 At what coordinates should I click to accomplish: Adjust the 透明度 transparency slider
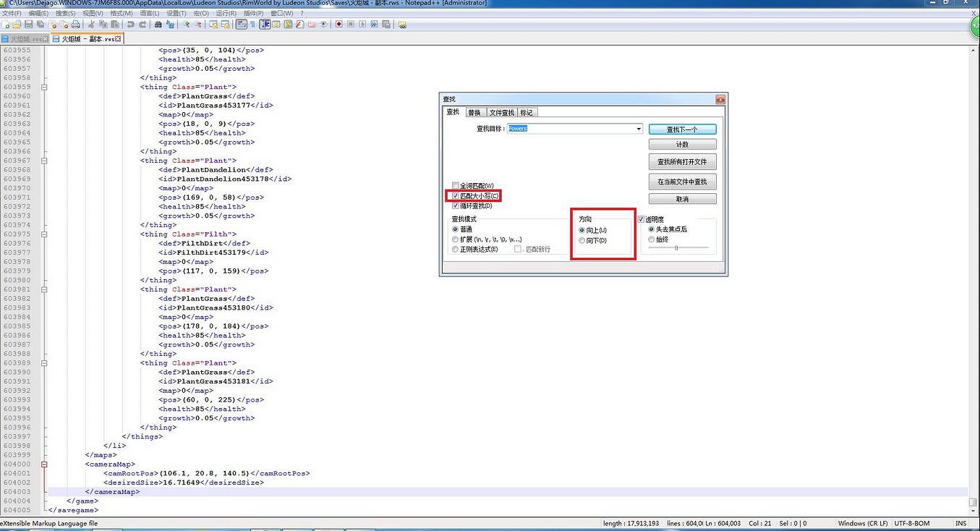pos(676,248)
